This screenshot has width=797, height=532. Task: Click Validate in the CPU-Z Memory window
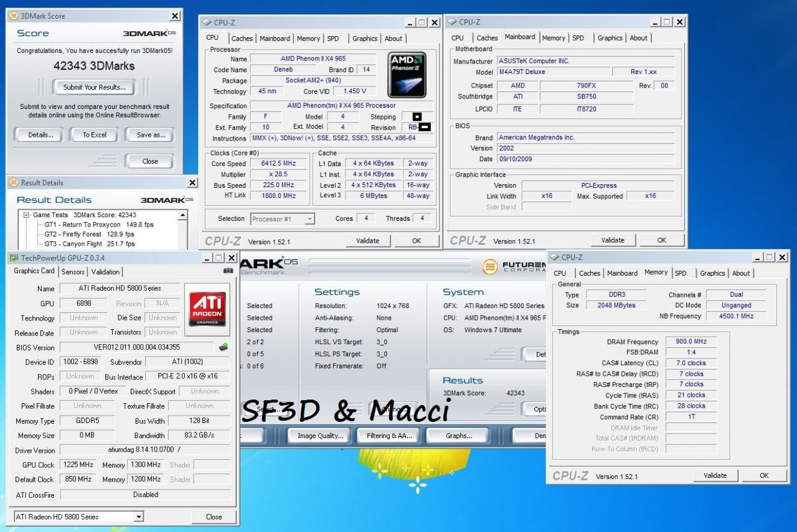pos(715,475)
